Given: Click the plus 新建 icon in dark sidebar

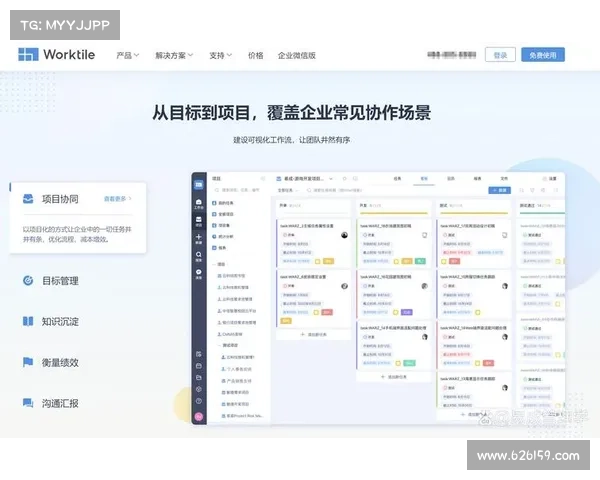Looking at the screenshot, I should 199,239.
